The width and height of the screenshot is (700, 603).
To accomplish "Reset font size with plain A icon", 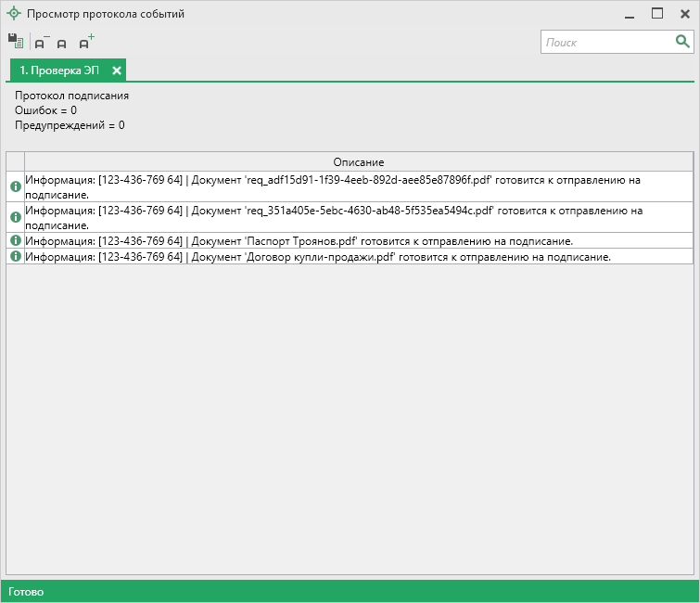I will pyautogui.click(x=62, y=44).
